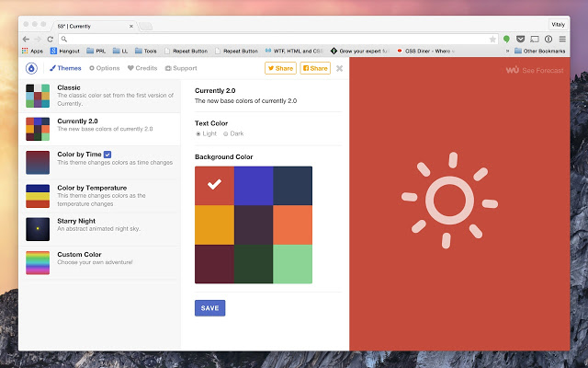Image resolution: width=588 pixels, height=368 pixels.
Task: Open the LL bookmarks folder
Action: [x=120, y=51]
